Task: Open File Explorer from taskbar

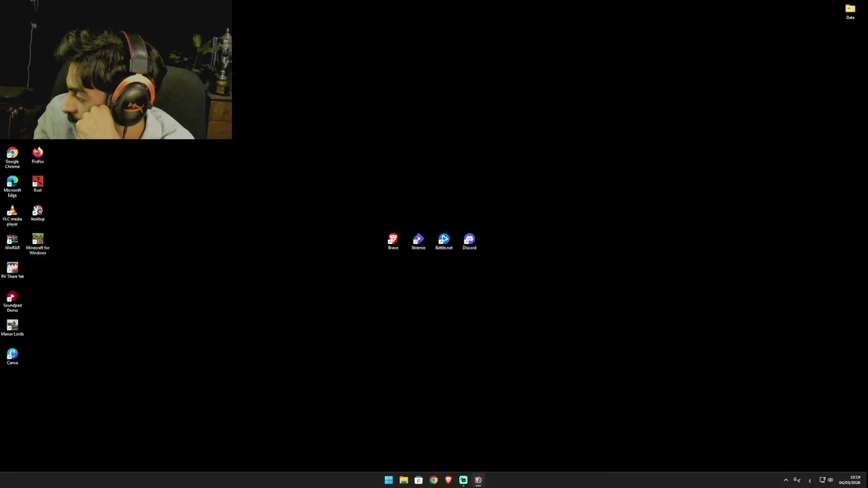Action: (x=403, y=480)
